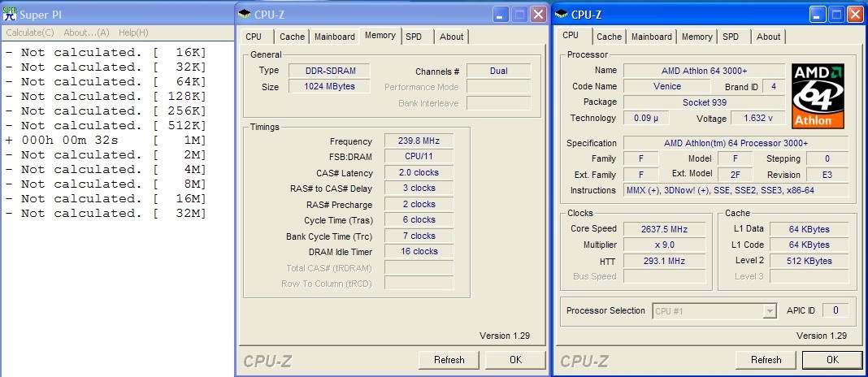The image size is (868, 377).
Task: Click the AMD Athlon 64 logo
Action: pyautogui.click(x=818, y=96)
